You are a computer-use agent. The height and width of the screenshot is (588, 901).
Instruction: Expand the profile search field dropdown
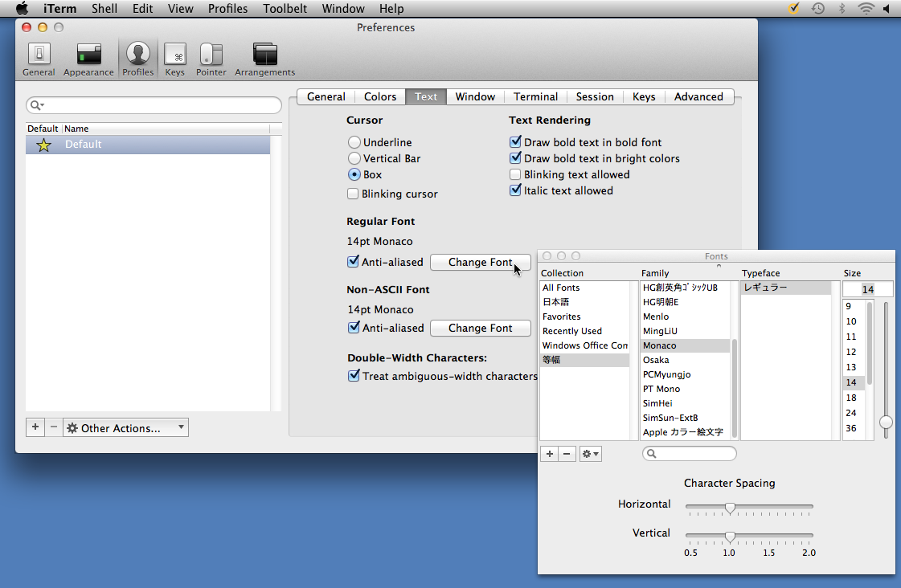pyautogui.click(x=37, y=105)
